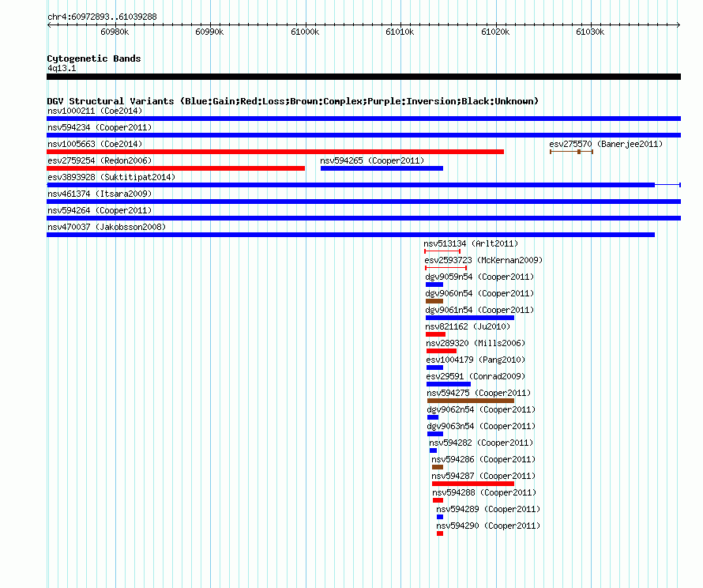Open nsv594264 (Cooper2011) label
The image size is (703, 588).
100,210
